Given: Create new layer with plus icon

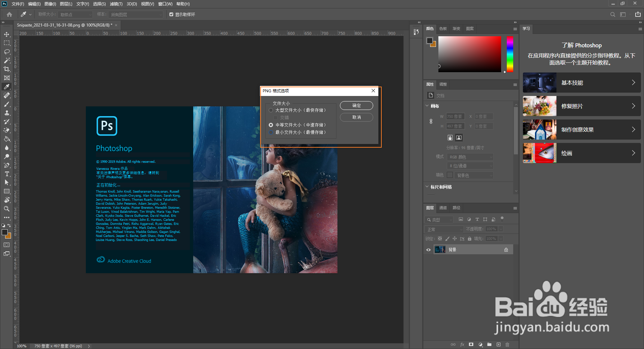Looking at the screenshot, I should tap(498, 344).
